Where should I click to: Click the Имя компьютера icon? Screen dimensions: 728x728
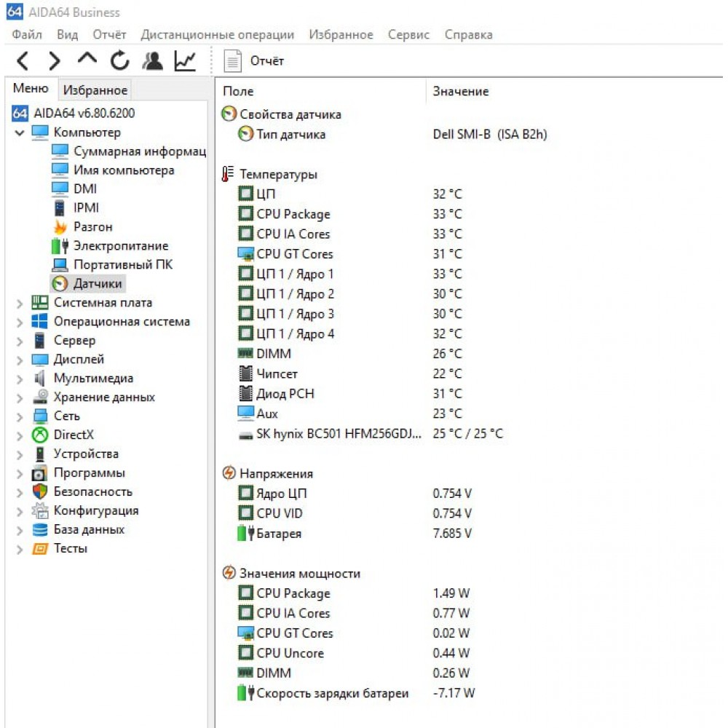[x=60, y=170]
